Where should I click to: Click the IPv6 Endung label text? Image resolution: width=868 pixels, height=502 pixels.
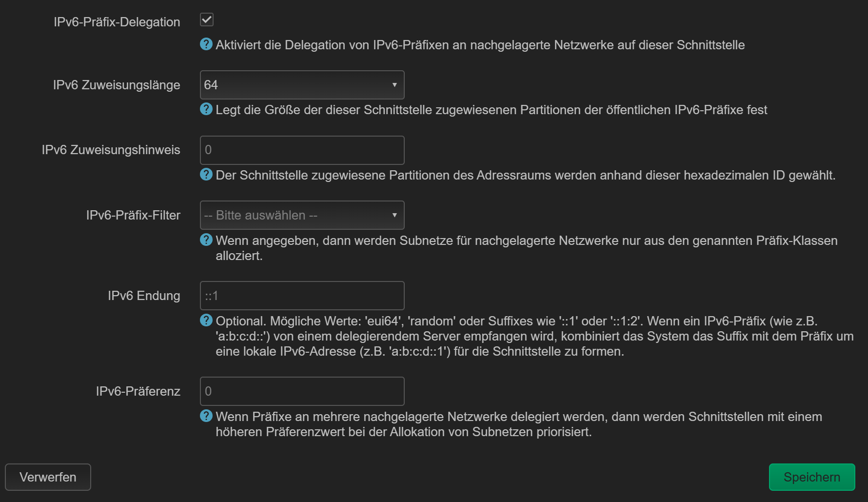click(144, 296)
